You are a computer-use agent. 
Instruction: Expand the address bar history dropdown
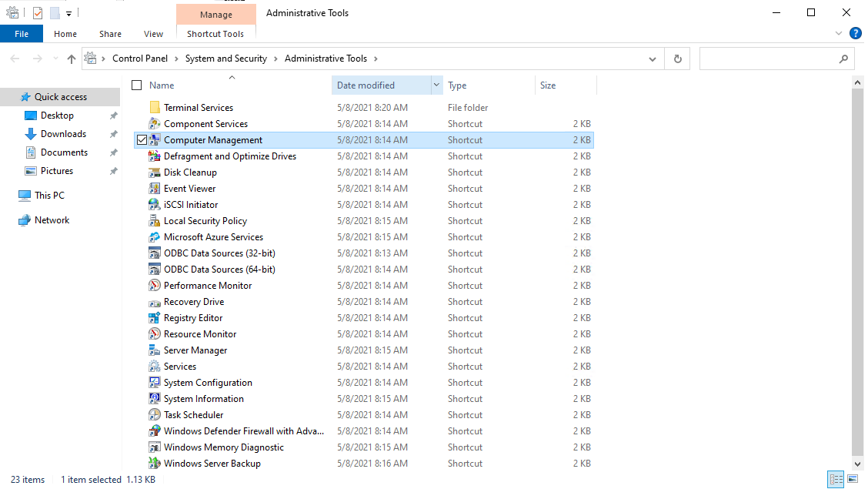(653, 59)
